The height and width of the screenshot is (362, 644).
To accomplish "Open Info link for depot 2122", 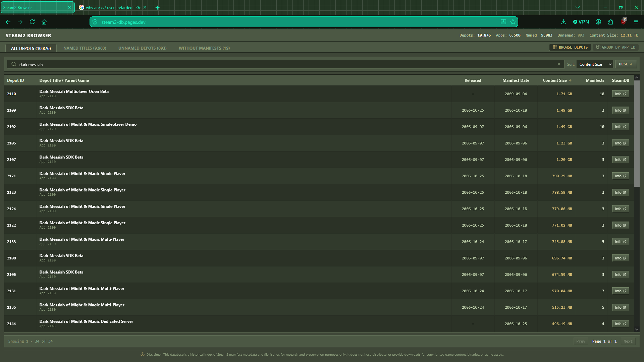I will click(x=620, y=225).
